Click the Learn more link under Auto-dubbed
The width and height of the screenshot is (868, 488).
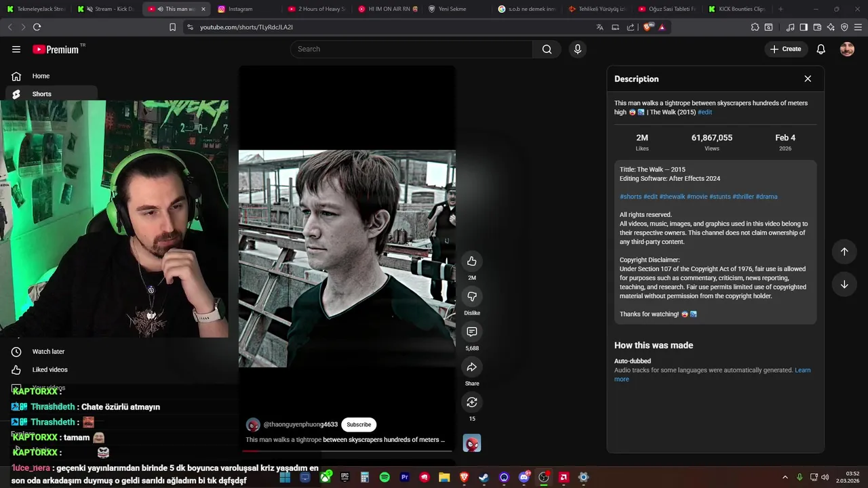(x=803, y=370)
